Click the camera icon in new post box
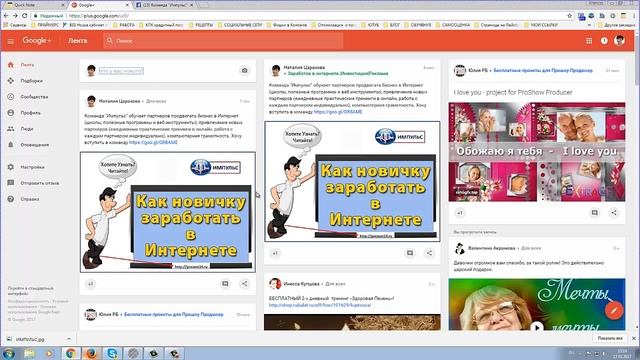The width and height of the screenshot is (640, 360). 244,70
